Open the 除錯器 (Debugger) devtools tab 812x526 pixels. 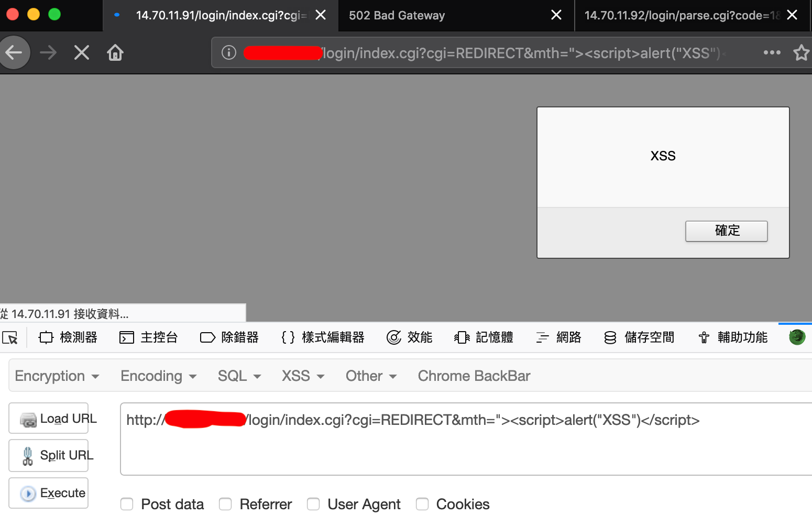click(x=229, y=337)
